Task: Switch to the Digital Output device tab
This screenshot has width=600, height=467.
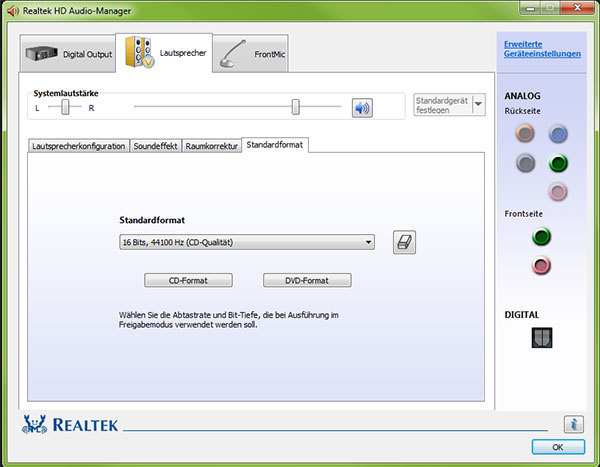Action: click(x=68, y=54)
